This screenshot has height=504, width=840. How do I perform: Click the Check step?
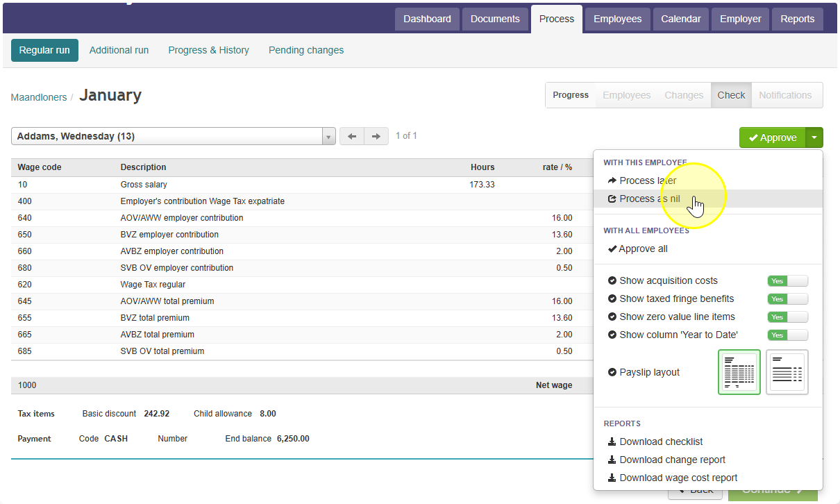coord(731,95)
